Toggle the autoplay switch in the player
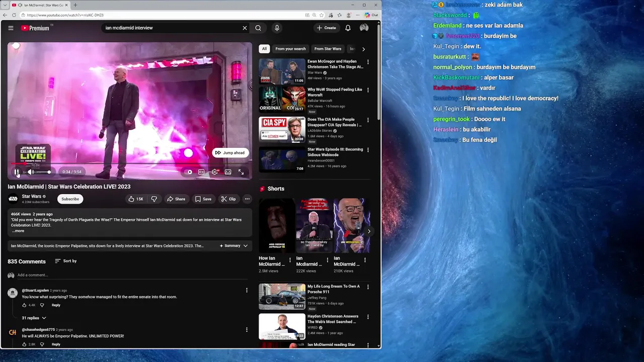644x362 pixels. (x=188, y=172)
